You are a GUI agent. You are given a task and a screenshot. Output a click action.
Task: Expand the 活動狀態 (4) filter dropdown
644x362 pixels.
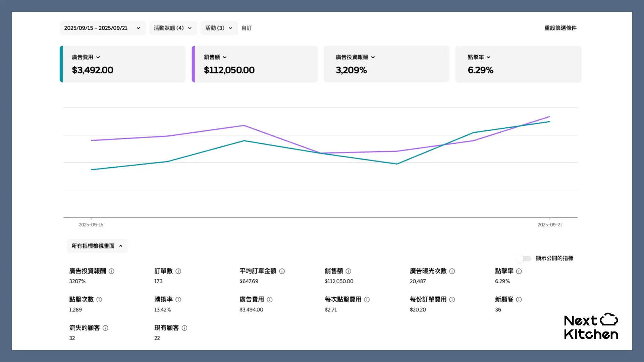[173, 28]
